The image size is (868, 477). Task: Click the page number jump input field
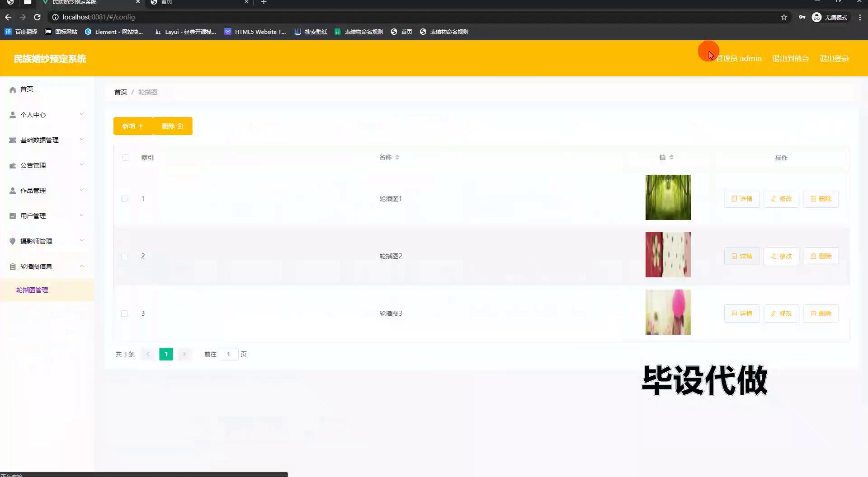[229, 354]
